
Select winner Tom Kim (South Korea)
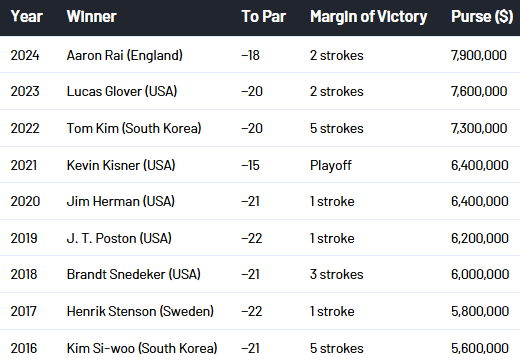(134, 128)
